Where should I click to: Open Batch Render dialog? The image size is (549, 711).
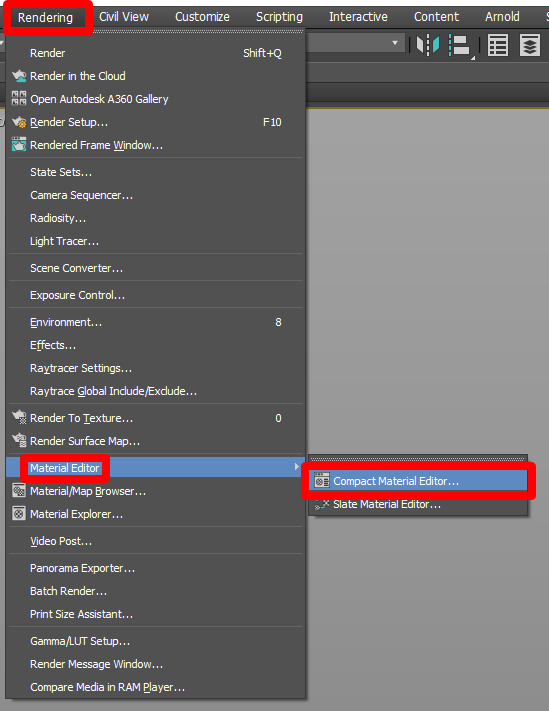pyautogui.click(x=155, y=592)
